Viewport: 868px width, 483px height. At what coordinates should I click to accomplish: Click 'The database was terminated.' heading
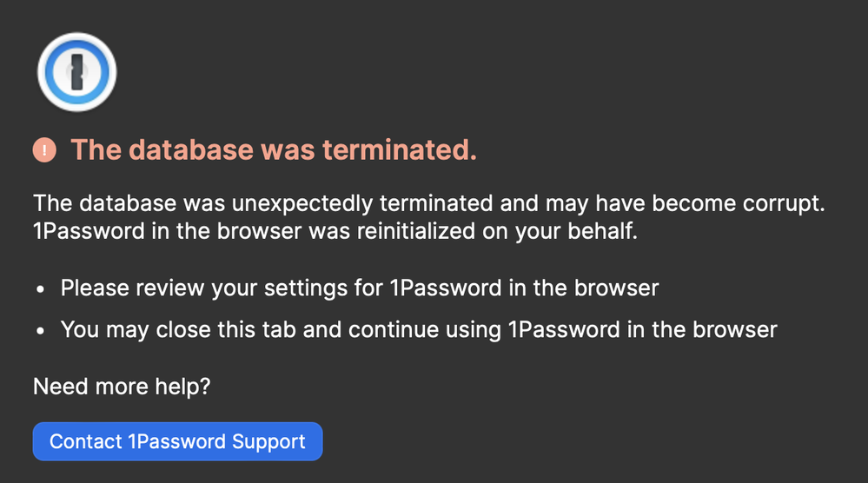point(274,150)
